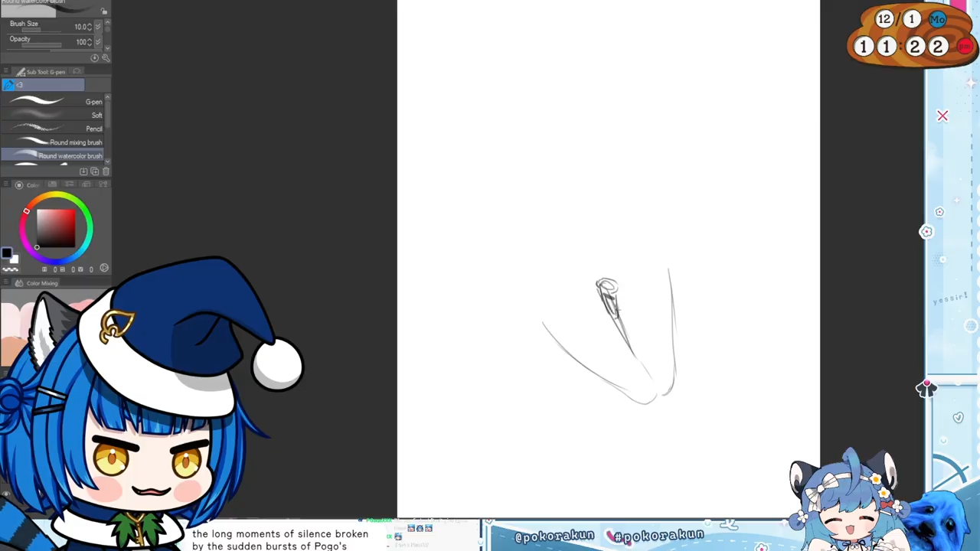
Task: Delete the selected sub tool via trash icon
Action: click(106, 171)
